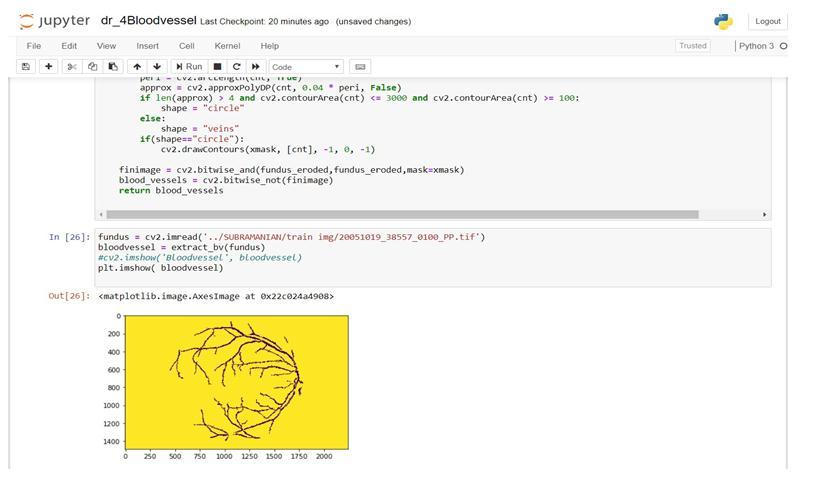Run the selected cell
Image resolution: width=821 pixels, height=481 pixels.
pos(189,66)
